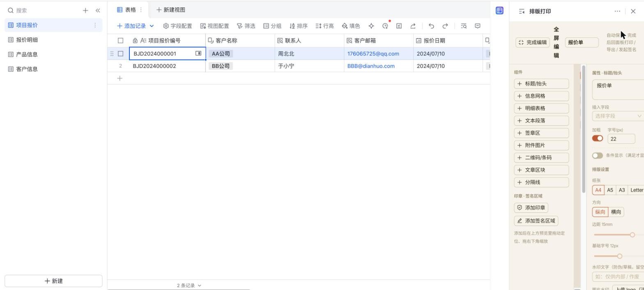Open the 填色 fill color tool
This screenshot has width=644, height=290.
pyautogui.click(x=351, y=26)
